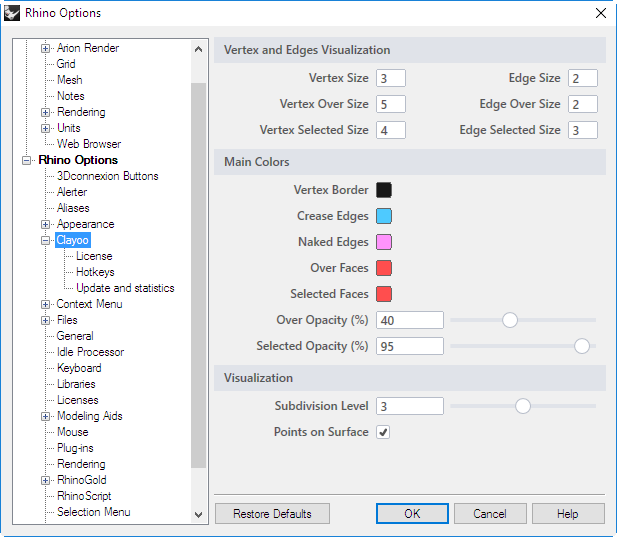Open Update and statistics page

125,288
